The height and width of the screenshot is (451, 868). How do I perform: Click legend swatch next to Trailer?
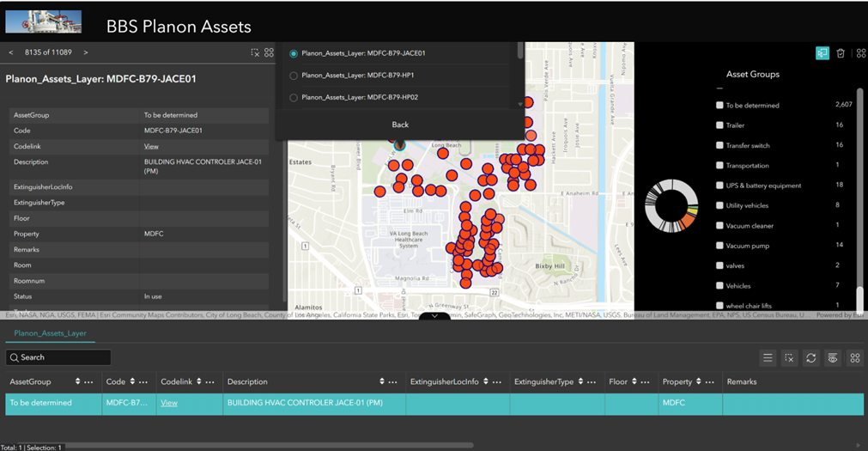(719, 125)
